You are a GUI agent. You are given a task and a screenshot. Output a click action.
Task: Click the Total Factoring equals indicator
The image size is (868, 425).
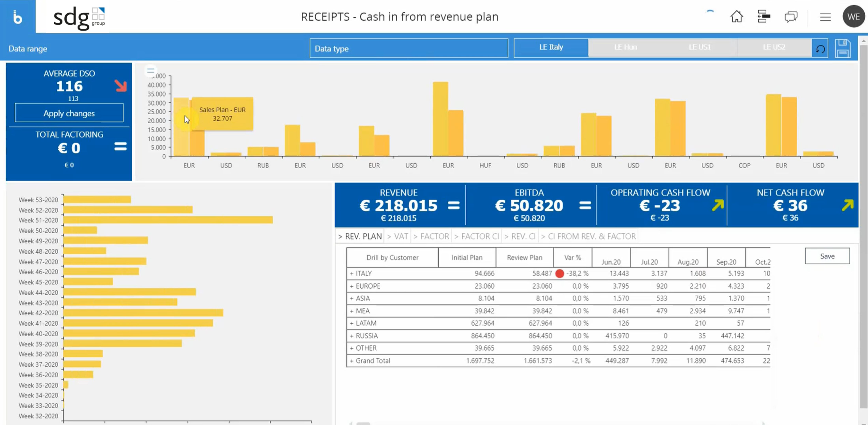click(120, 147)
